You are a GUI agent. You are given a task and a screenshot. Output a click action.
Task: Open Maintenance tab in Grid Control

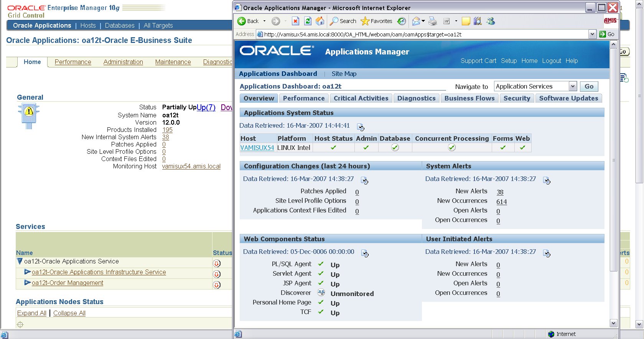pos(173,62)
